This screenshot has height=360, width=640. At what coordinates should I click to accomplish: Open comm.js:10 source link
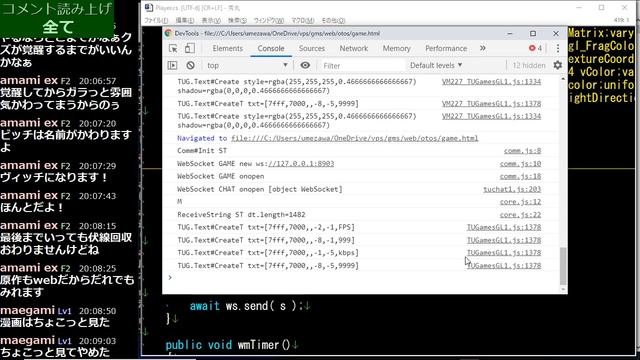(520, 164)
